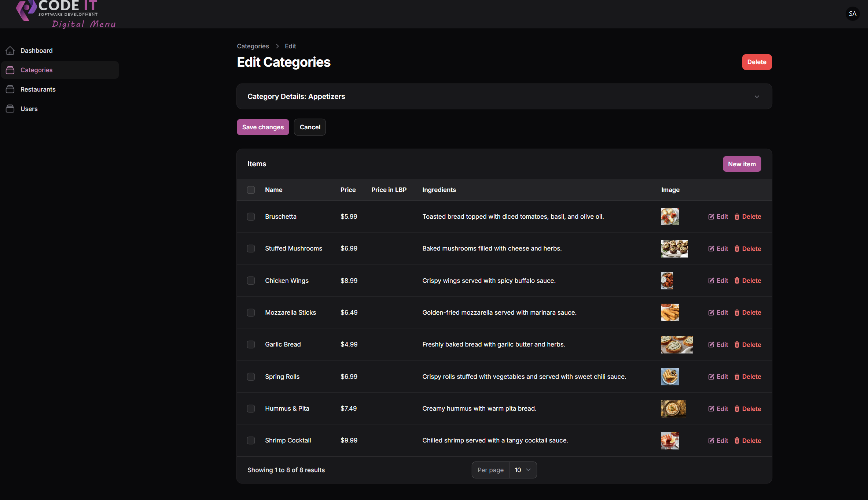Image resolution: width=868 pixels, height=500 pixels.
Task: Click the trash icon for Shrimp Cocktail
Action: click(x=737, y=441)
